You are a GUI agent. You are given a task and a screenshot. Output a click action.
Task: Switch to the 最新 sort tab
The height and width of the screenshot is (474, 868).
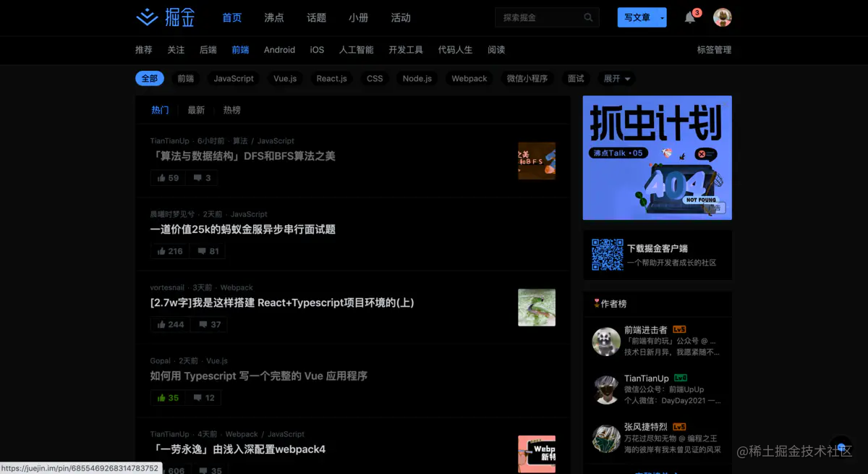click(x=196, y=110)
